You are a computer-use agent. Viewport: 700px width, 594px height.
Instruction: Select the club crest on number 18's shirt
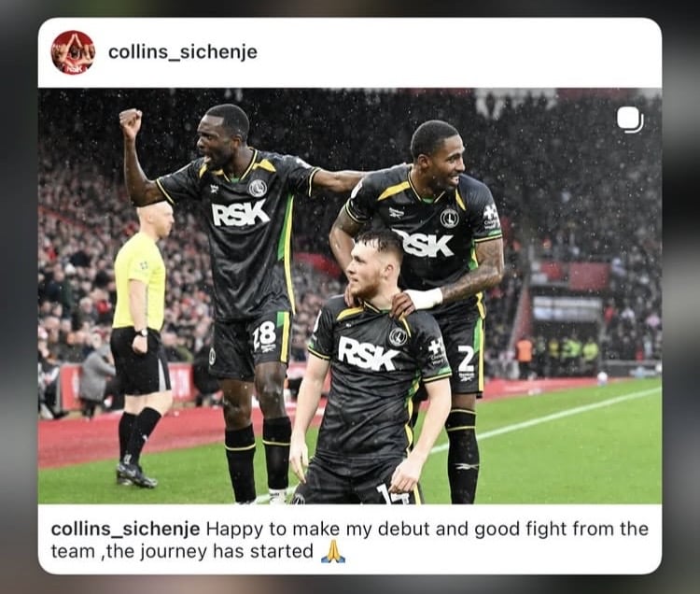coord(258,188)
